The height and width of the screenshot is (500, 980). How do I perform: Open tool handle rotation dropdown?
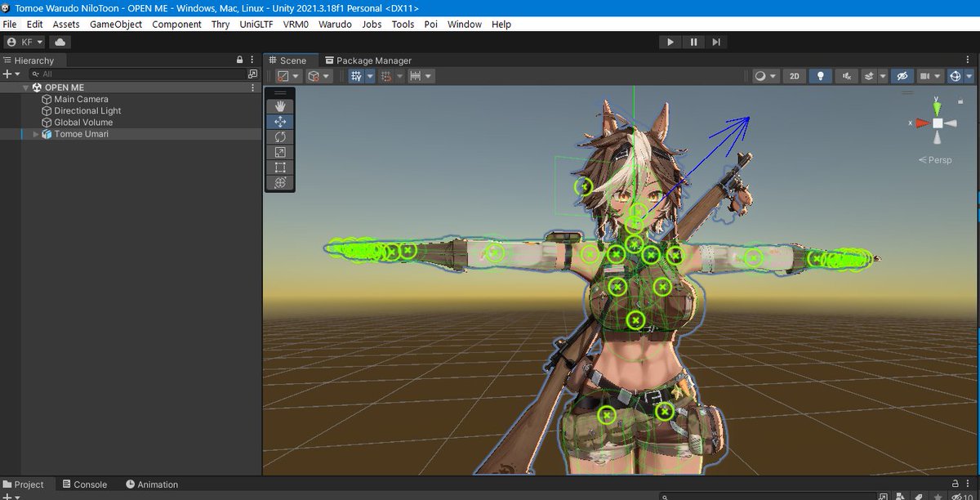(318, 76)
